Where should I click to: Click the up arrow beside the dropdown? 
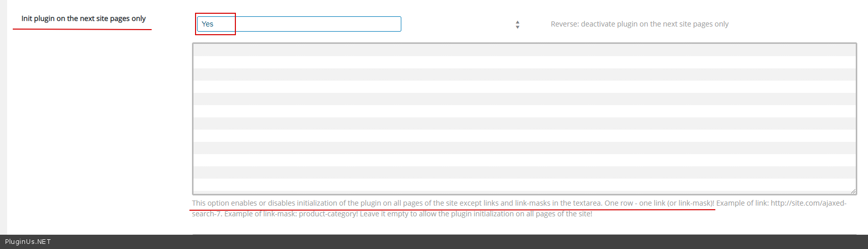click(x=518, y=22)
